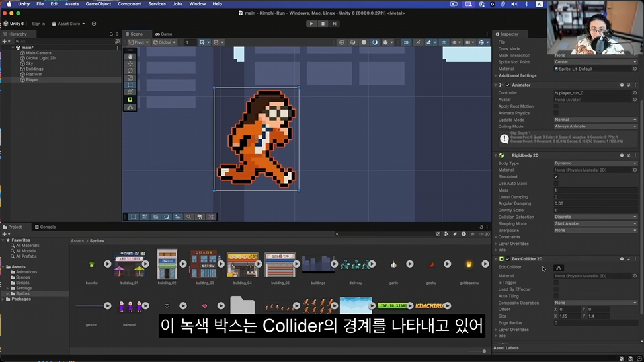
Task: Select Global Light 2D object
Action: click(x=40, y=58)
